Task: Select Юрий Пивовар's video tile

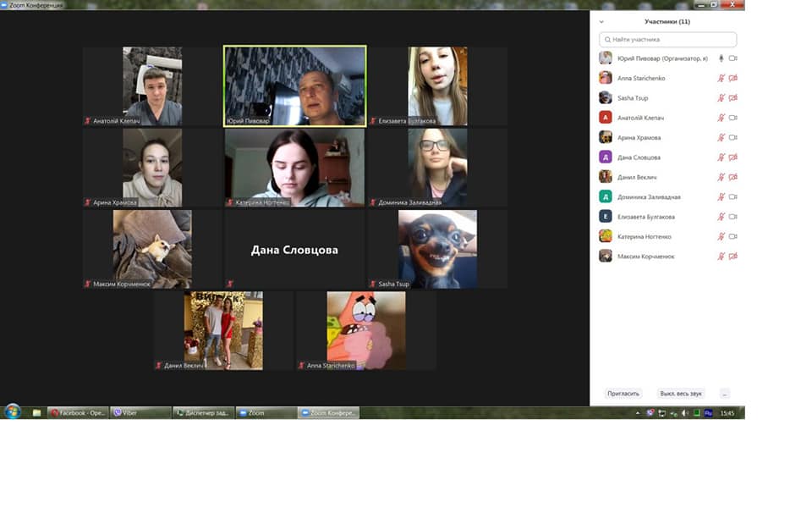Action: 294,86
